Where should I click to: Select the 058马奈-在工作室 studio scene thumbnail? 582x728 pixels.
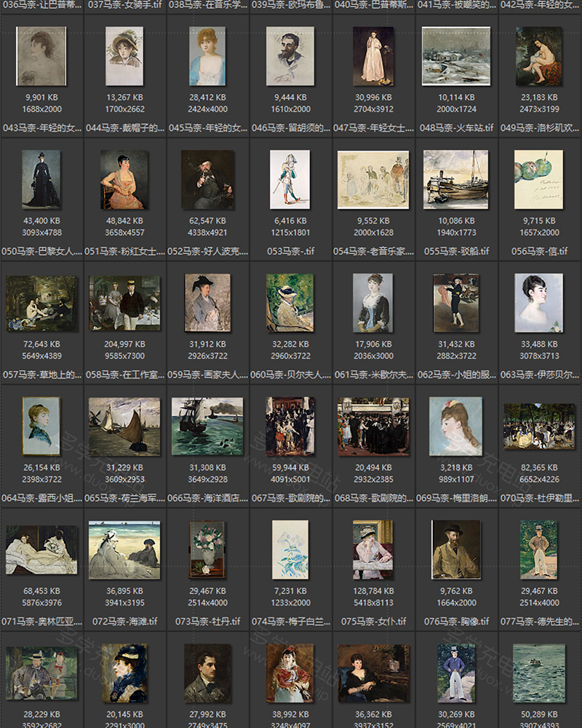(124, 306)
